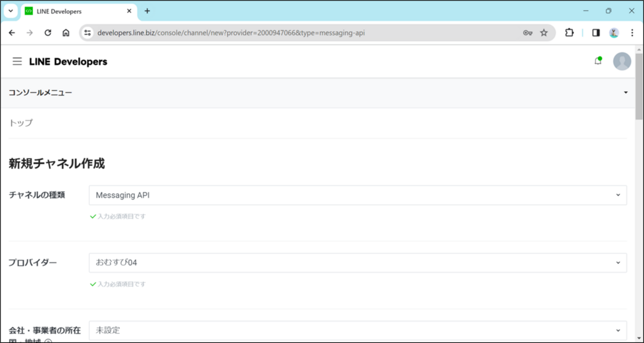The height and width of the screenshot is (343, 644).
Task: Click the help icon next to 会社・事業者の所在国・地域
Action: point(48,341)
